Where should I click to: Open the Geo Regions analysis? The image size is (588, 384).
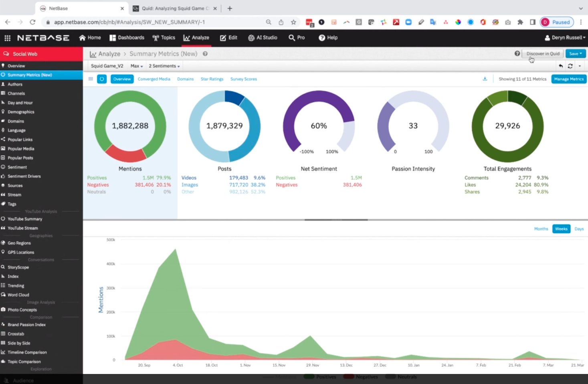pos(19,243)
